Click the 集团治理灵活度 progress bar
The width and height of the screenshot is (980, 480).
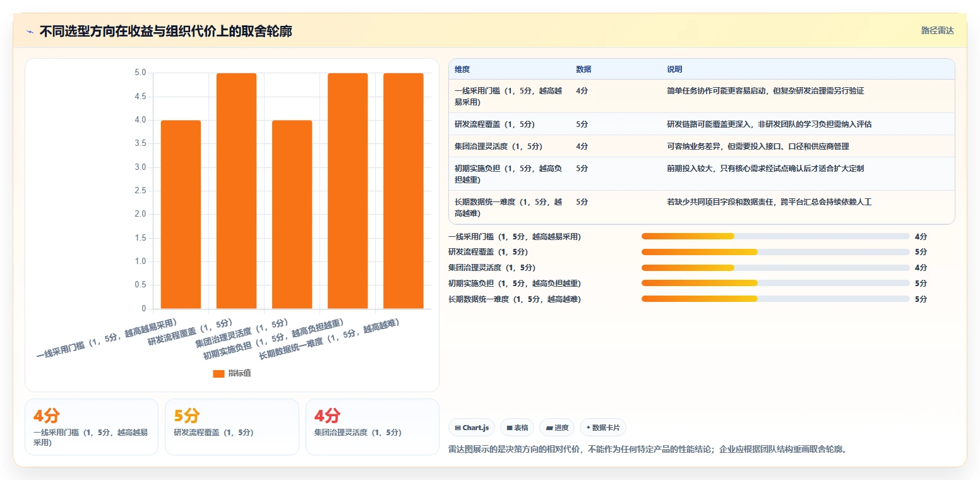click(x=775, y=268)
